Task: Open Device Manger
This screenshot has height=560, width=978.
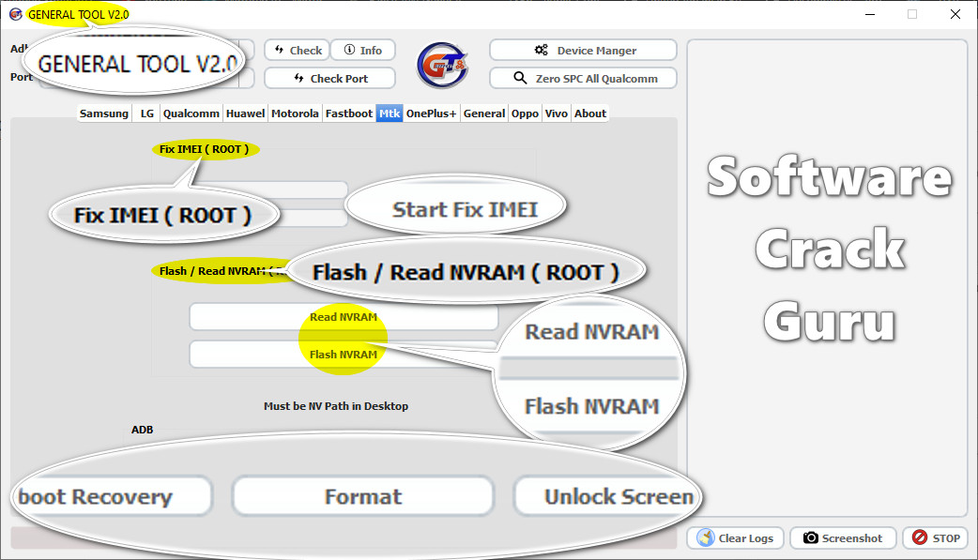Action: tap(583, 50)
